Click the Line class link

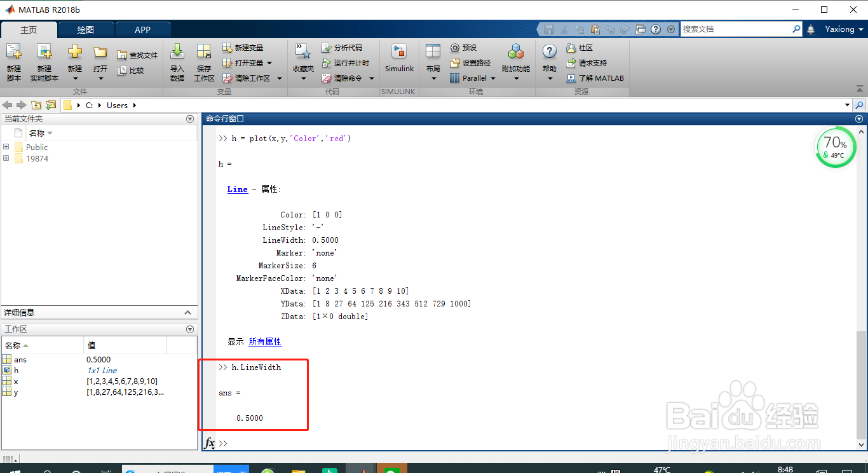point(238,189)
